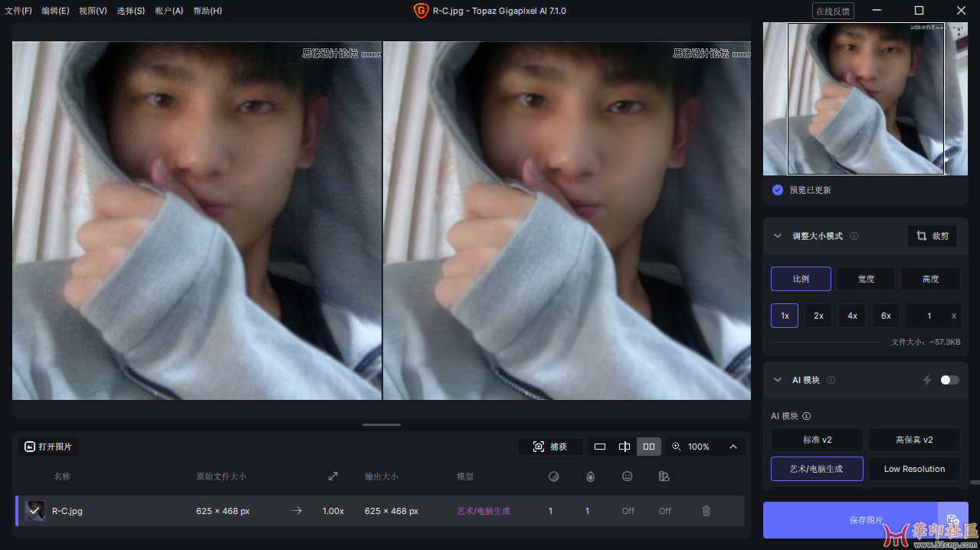980x550 pixels.
Task: Click the lightning bolt auto icon
Action: point(926,380)
